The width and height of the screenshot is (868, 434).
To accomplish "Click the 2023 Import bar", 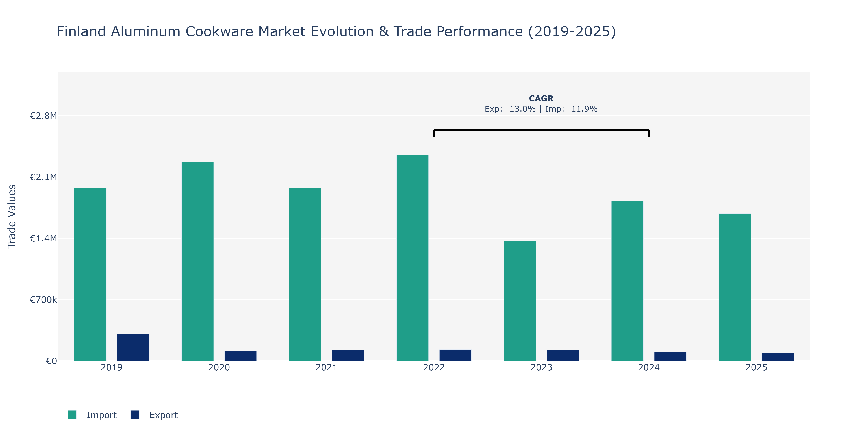I will 520,301.
